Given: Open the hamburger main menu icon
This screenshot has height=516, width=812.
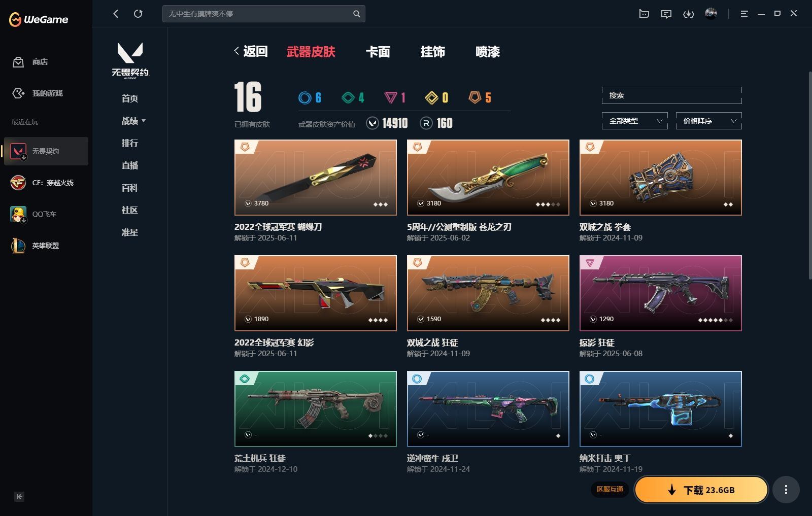Looking at the screenshot, I should point(744,14).
